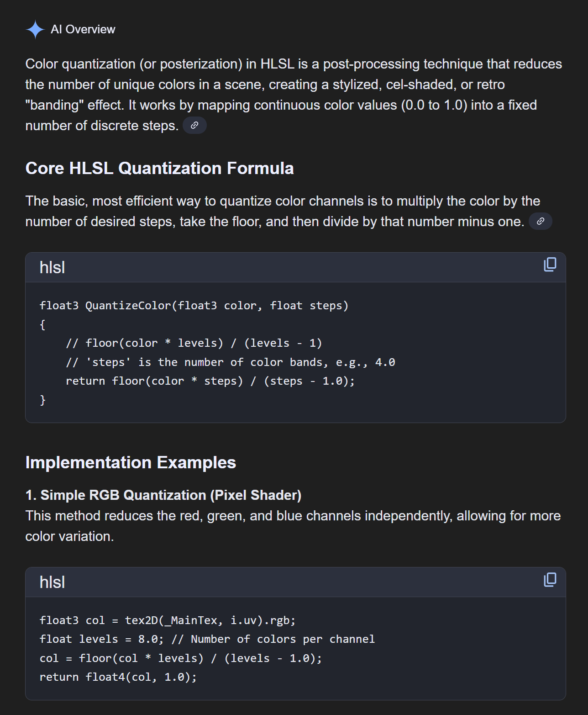Click the "'steps' is the number" comment line
The width and height of the screenshot is (588, 715).
coord(230,362)
